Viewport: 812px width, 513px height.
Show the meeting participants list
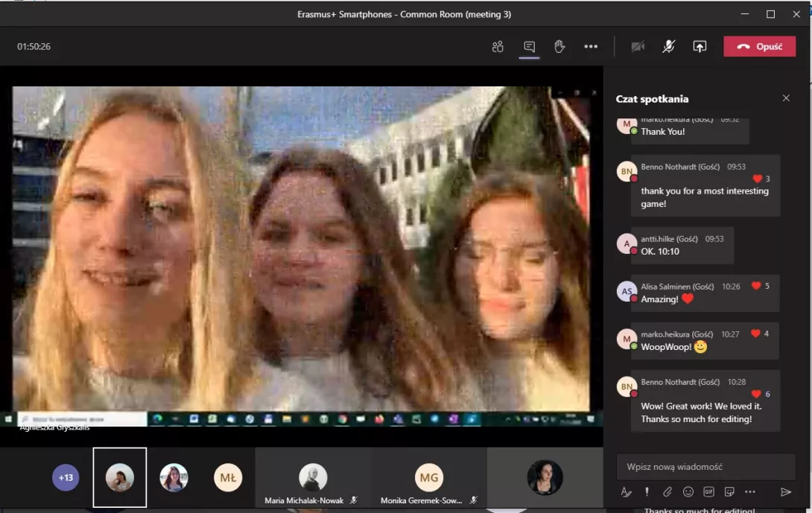[x=498, y=47]
